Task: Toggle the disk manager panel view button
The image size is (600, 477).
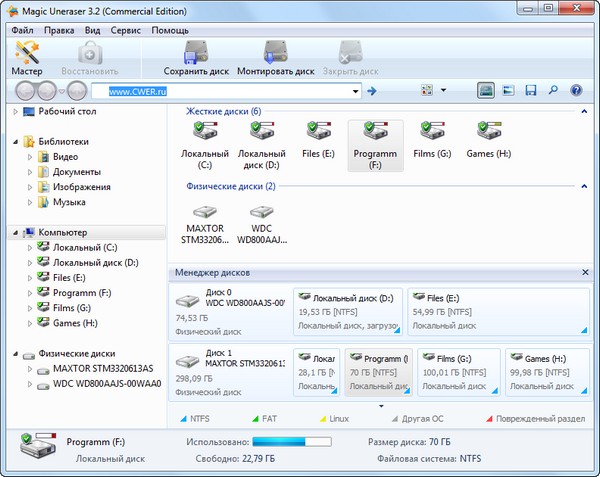Action: tap(485, 91)
